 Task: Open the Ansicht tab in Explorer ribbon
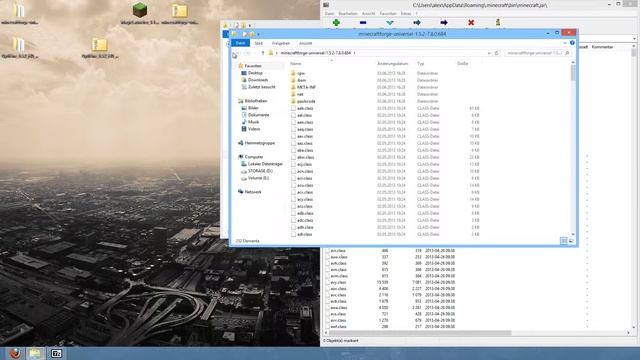(305, 43)
